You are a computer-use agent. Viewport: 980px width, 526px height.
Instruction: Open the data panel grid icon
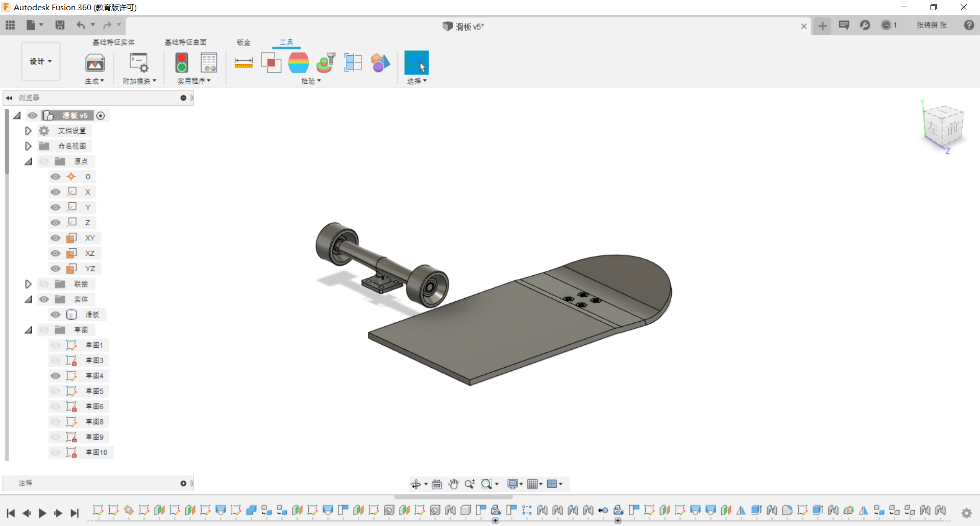(10, 25)
